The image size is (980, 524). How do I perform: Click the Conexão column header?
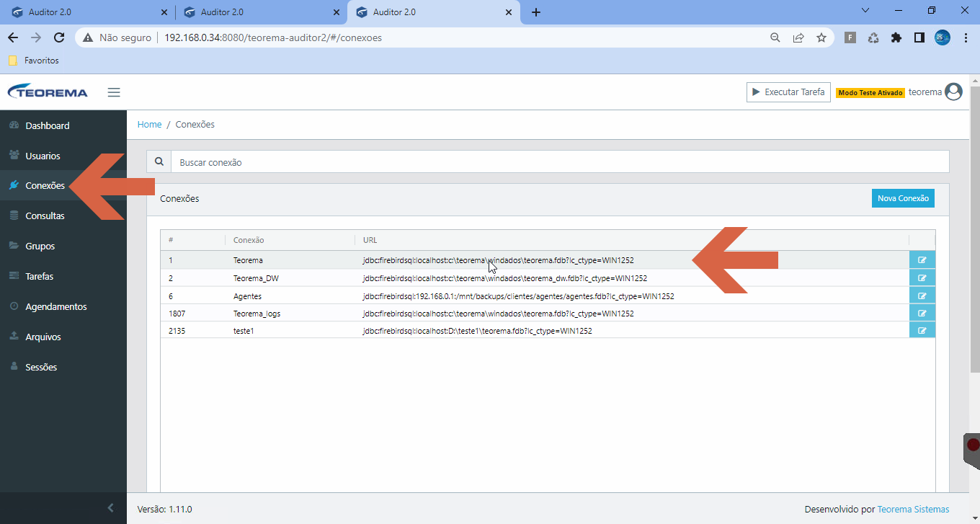[x=249, y=240]
